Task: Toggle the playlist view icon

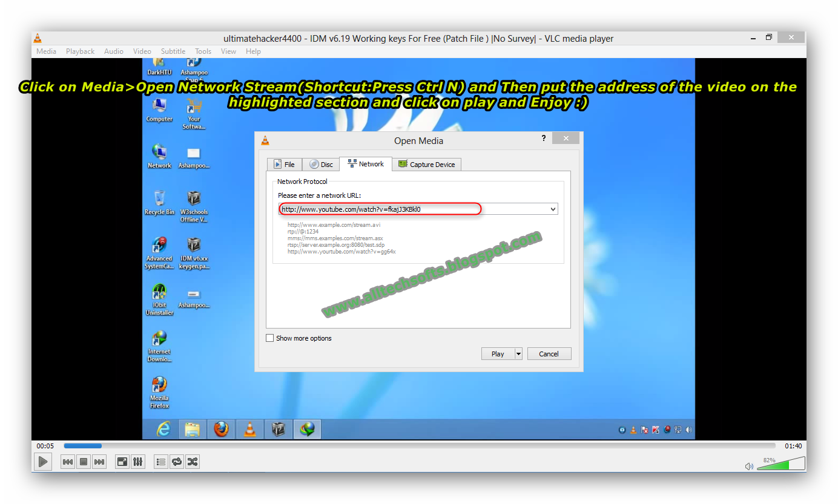Action: click(x=161, y=462)
